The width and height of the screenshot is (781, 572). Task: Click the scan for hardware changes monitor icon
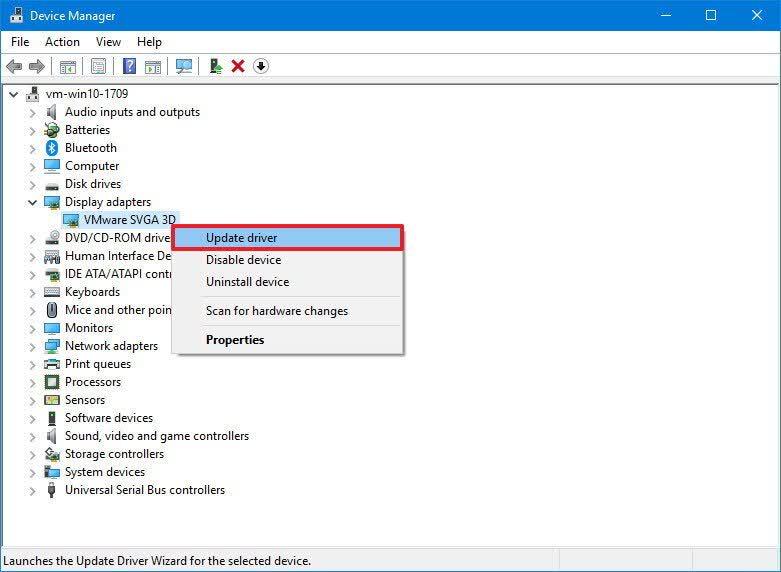184,66
